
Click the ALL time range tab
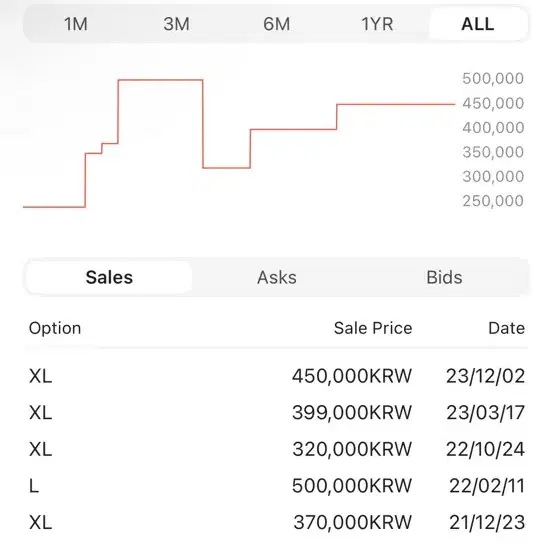478,24
